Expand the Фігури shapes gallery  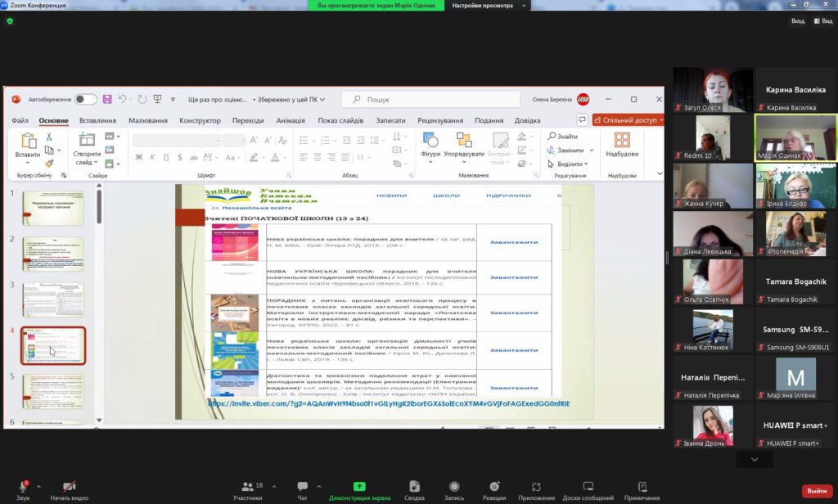(430, 145)
